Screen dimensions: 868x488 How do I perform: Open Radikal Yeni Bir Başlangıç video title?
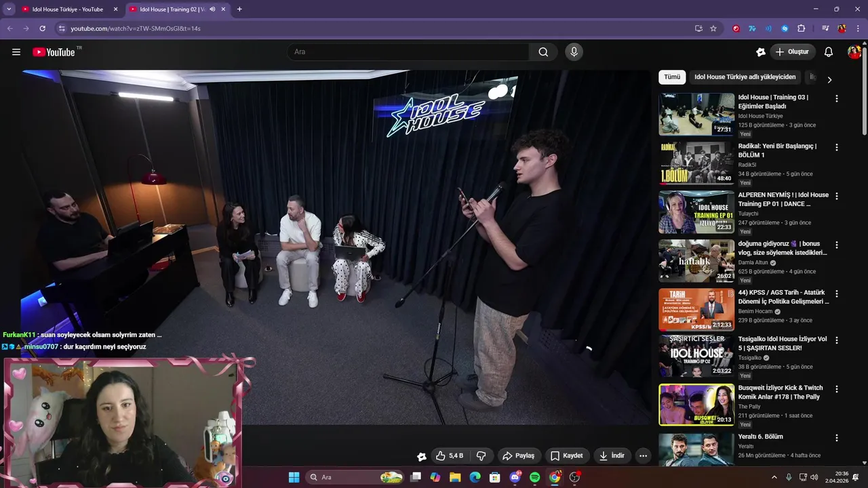click(777, 150)
